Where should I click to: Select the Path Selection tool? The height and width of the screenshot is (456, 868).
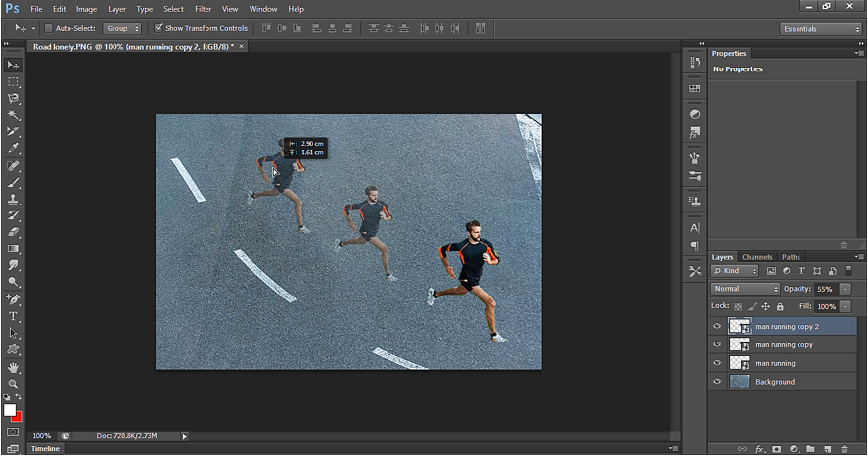[x=14, y=333]
